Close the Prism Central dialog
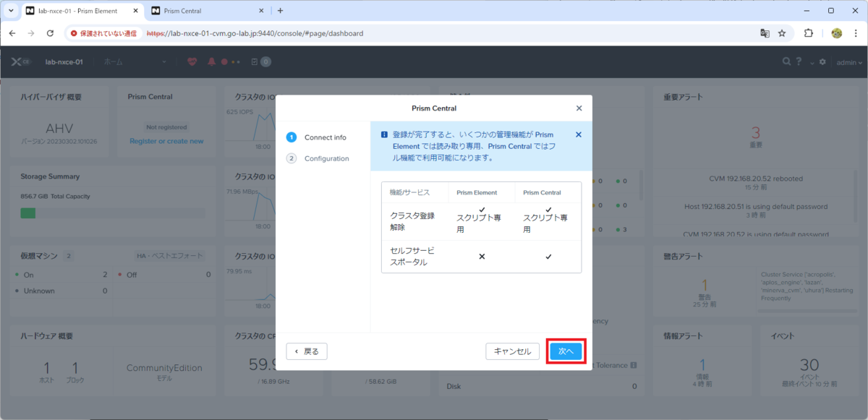Image resolution: width=868 pixels, height=420 pixels. click(579, 108)
